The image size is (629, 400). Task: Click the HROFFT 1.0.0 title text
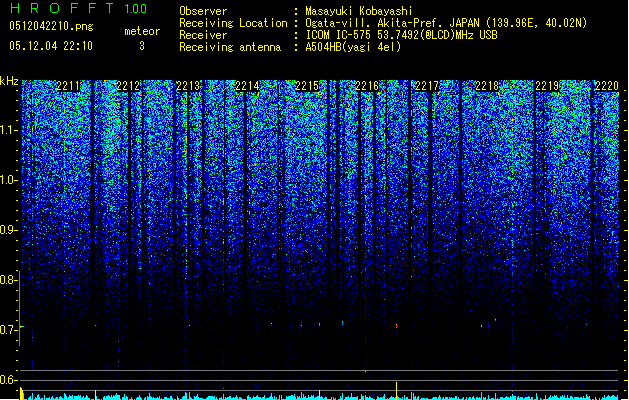(78, 8)
